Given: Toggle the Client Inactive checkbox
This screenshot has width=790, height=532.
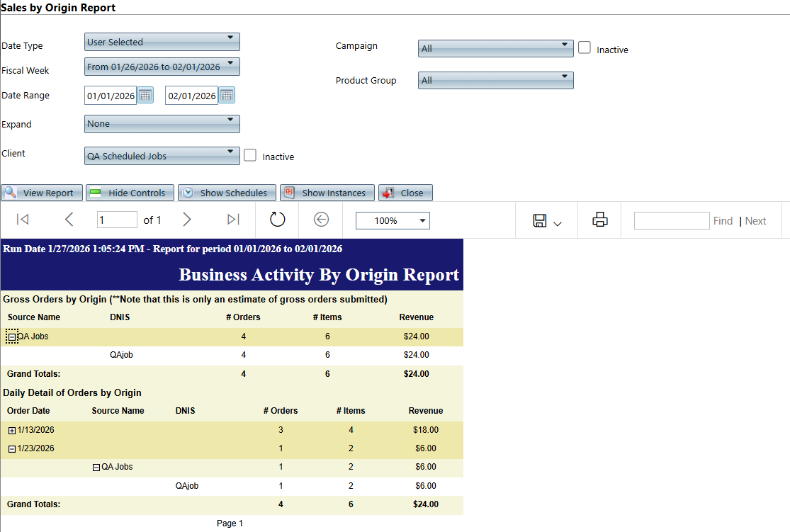Looking at the screenshot, I should [x=250, y=155].
